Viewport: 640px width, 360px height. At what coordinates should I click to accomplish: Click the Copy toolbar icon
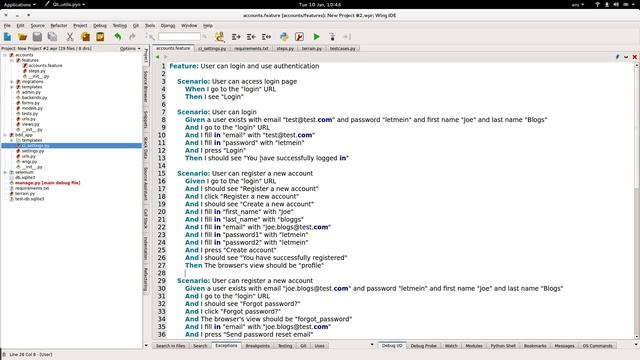(85, 37)
